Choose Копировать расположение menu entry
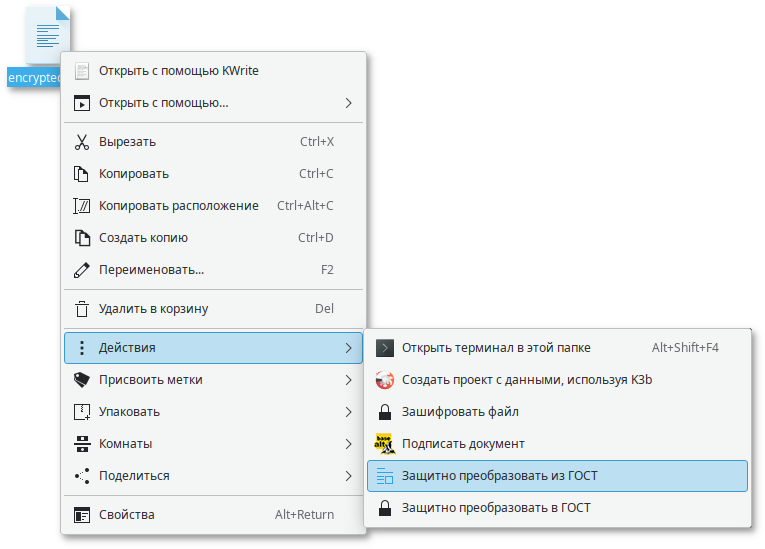Viewport: 765px width, 549px height. click(178, 206)
